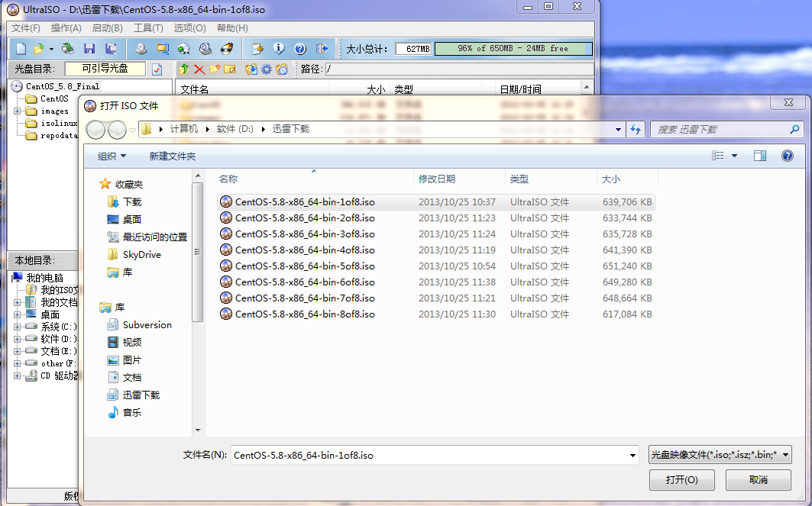This screenshot has height=506, width=812.
Task: Select the isolinux folder in disc tree
Action: click(59, 124)
